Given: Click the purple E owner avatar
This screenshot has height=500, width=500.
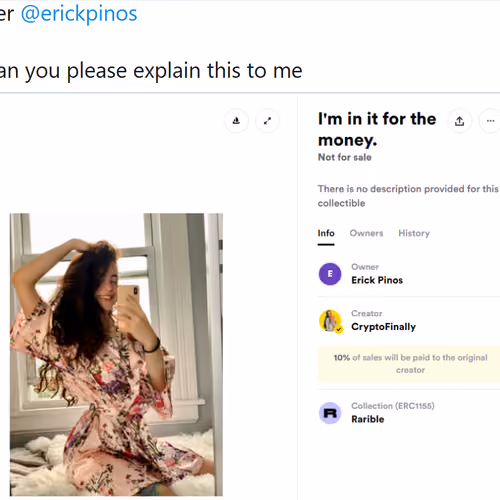Looking at the screenshot, I should tap(330, 274).
